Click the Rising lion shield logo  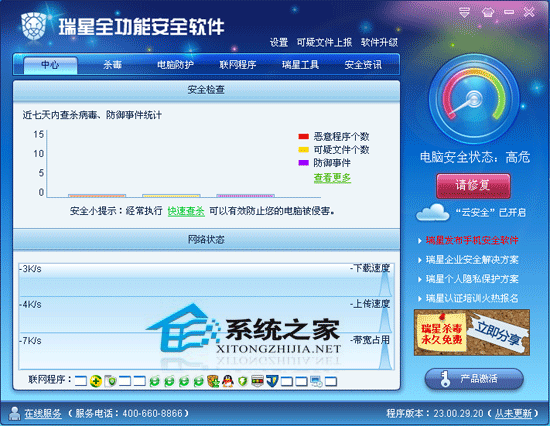(x=34, y=26)
